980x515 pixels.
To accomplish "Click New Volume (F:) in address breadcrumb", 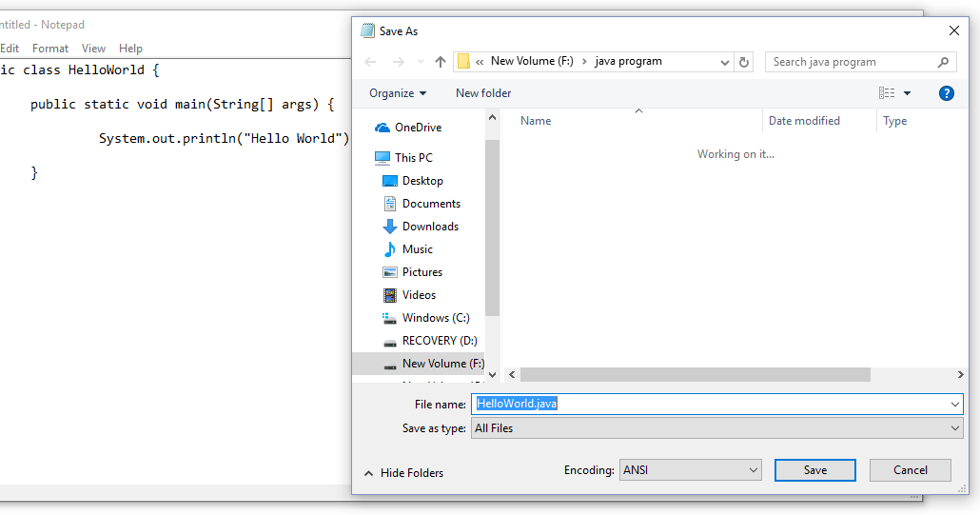I will tap(532, 61).
